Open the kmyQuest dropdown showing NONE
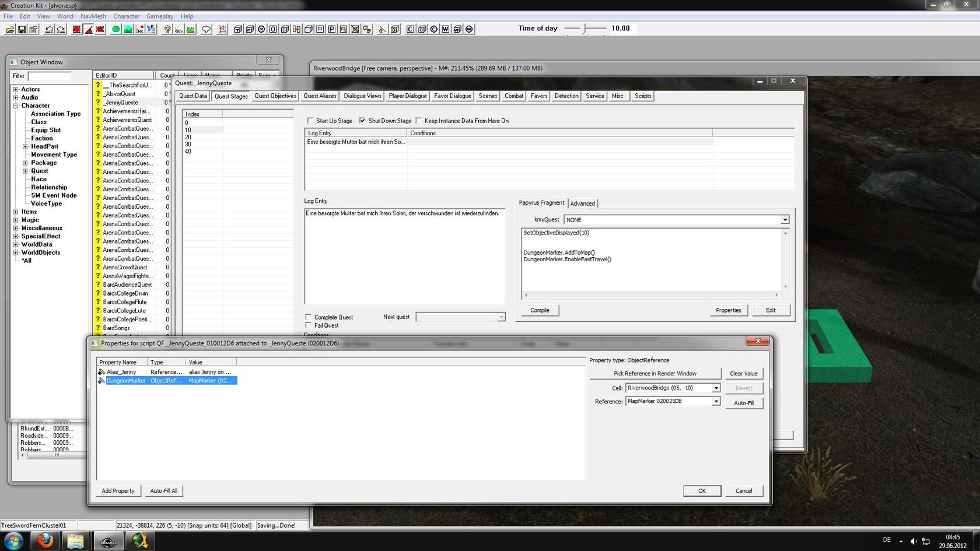This screenshot has height=551, width=980. click(785, 220)
